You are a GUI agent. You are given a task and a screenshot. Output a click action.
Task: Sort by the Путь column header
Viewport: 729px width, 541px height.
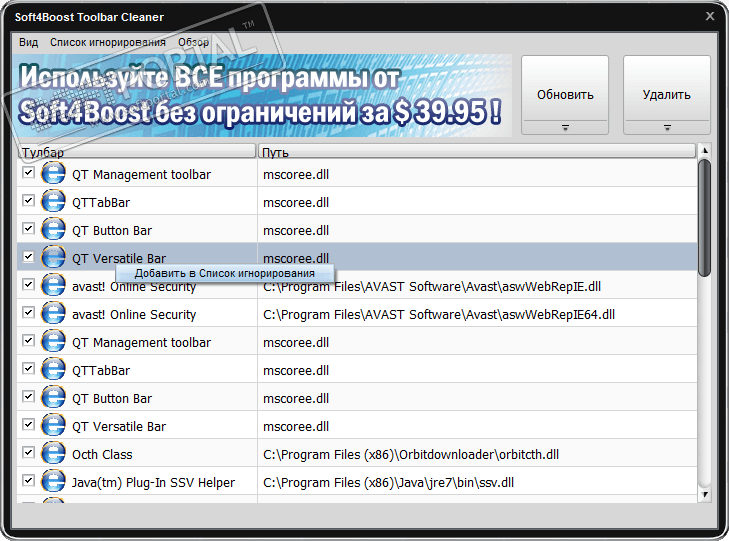pos(477,152)
